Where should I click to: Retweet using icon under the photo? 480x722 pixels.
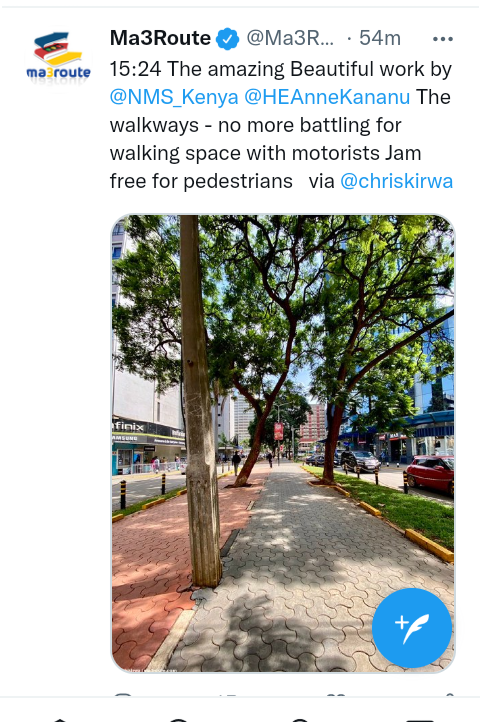(x=229, y=693)
